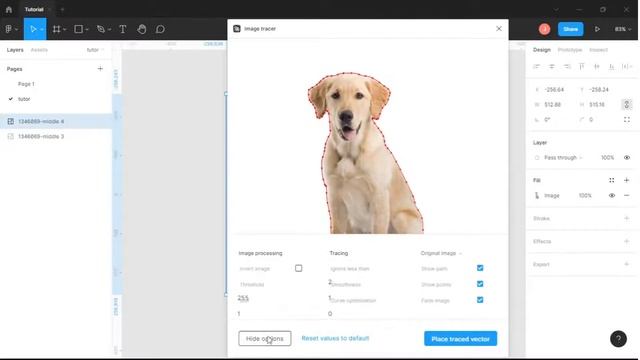This screenshot has height=360, width=640.
Task: Click the Share button
Action: click(x=570, y=29)
